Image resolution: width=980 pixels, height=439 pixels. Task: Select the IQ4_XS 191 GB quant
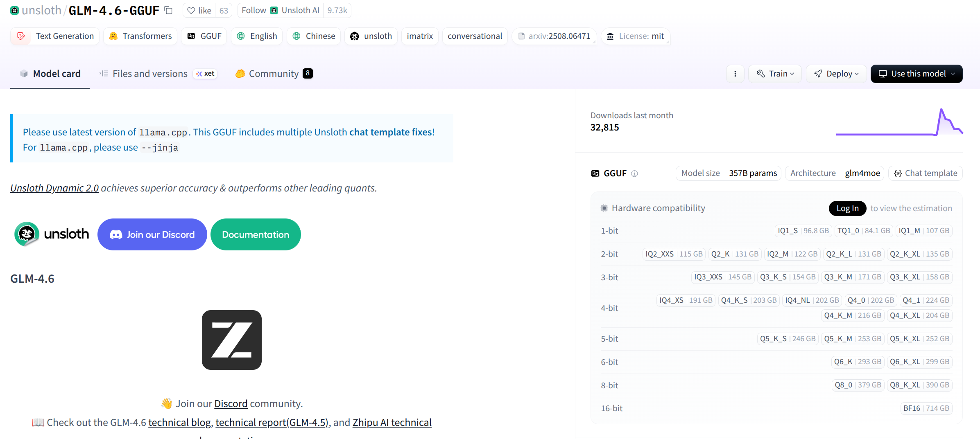686,300
